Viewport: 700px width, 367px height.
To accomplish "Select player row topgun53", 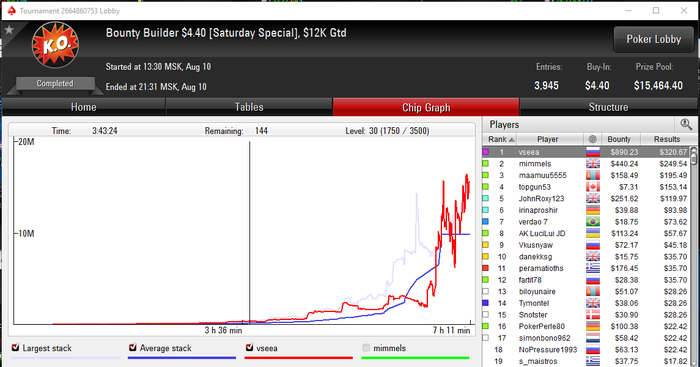I will [586, 187].
